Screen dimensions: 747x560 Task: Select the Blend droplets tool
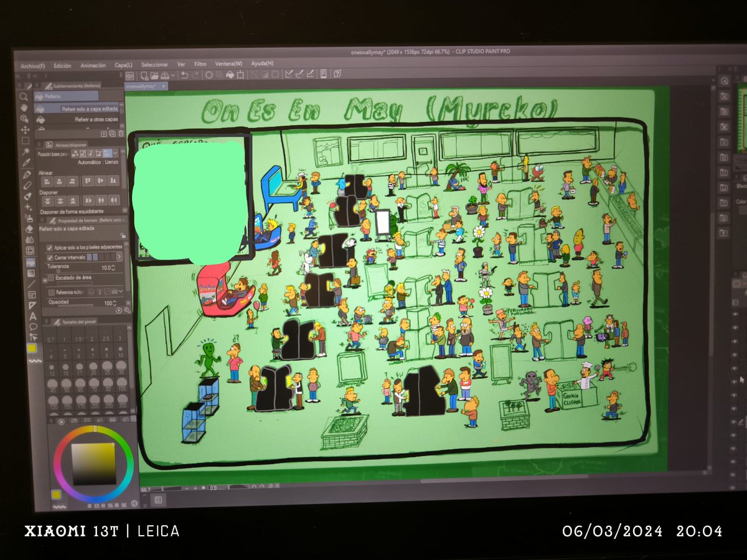[30, 240]
